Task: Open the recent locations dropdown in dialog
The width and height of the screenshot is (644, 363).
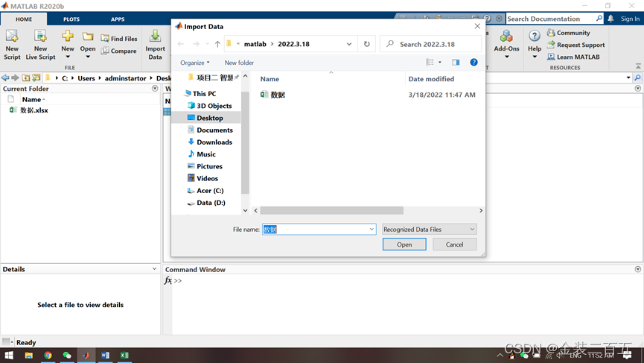Action: click(x=207, y=44)
